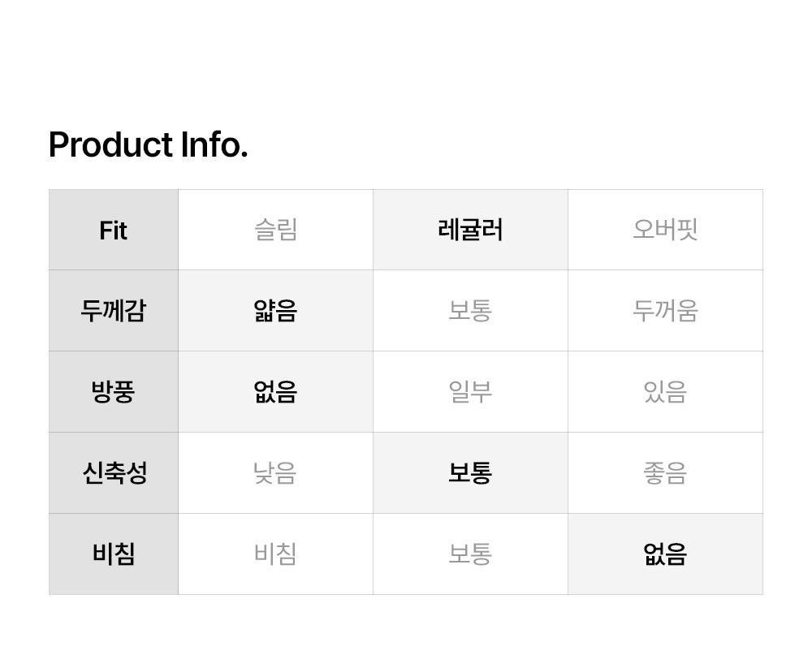Select 보통 in the 신축성 row
The height and width of the screenshot is (668, 812).
470,473
